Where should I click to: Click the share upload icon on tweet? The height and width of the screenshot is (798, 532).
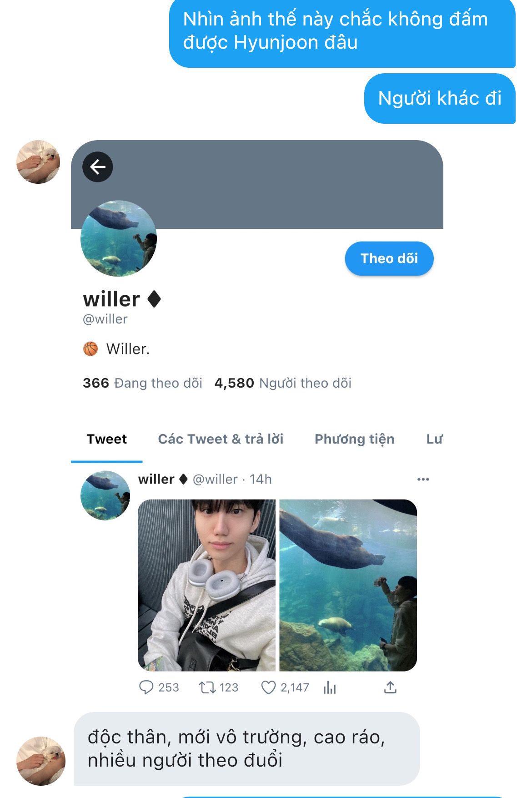point(390,687)
